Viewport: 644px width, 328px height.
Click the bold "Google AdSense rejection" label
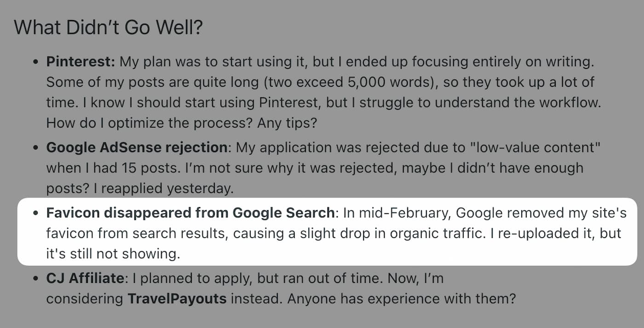[x=137, y=147]
